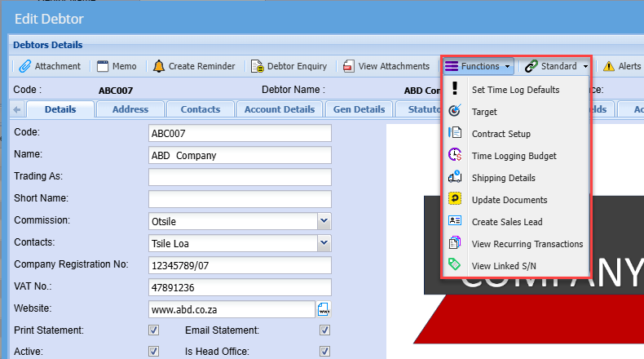Select View Linked S/N menu entry

pos(515,266)
